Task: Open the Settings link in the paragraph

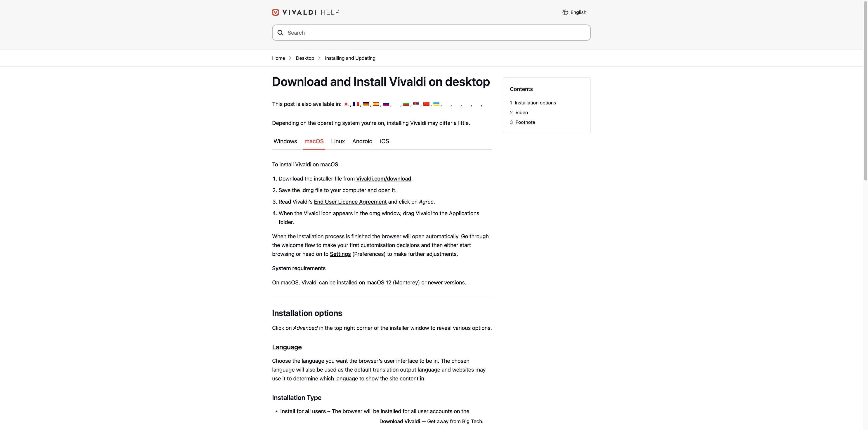Action: pyautogui.click(x=340, y=254)
